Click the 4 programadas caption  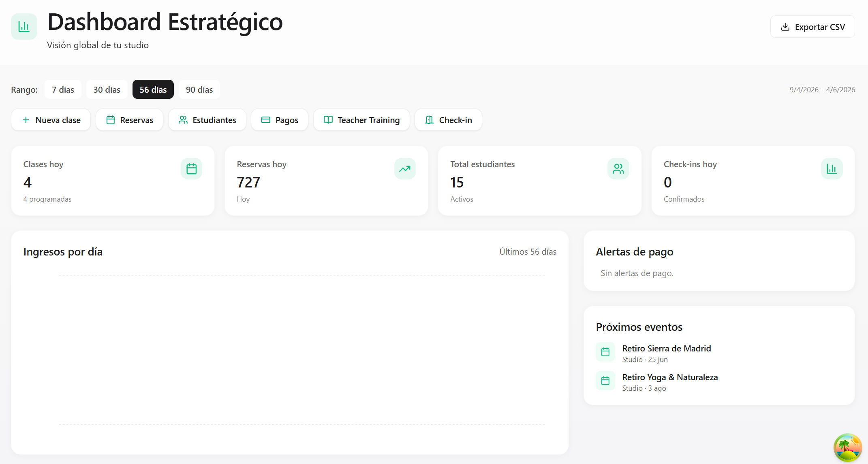pyautogui.click(x=47, y=199)
